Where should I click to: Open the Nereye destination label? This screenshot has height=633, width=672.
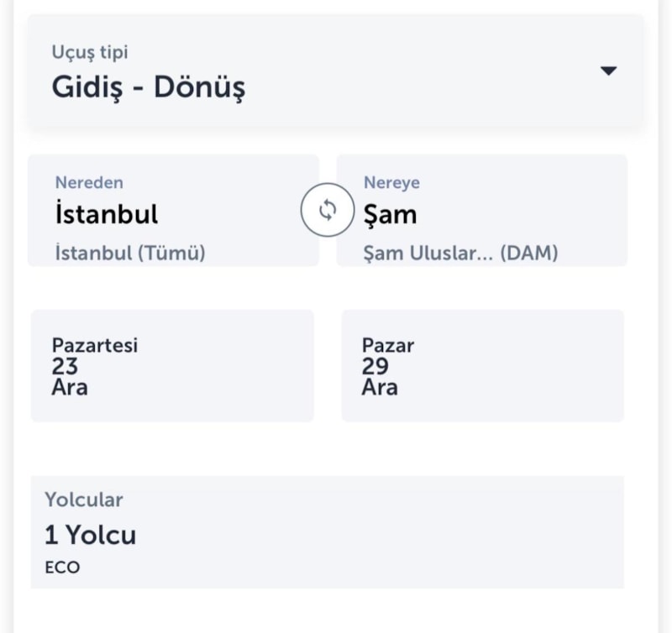391,182
